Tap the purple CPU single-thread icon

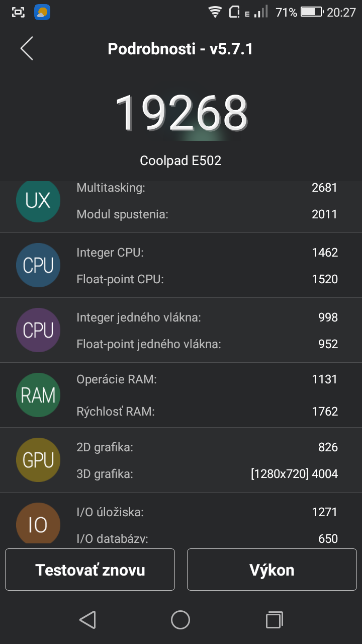click(38, 331)
